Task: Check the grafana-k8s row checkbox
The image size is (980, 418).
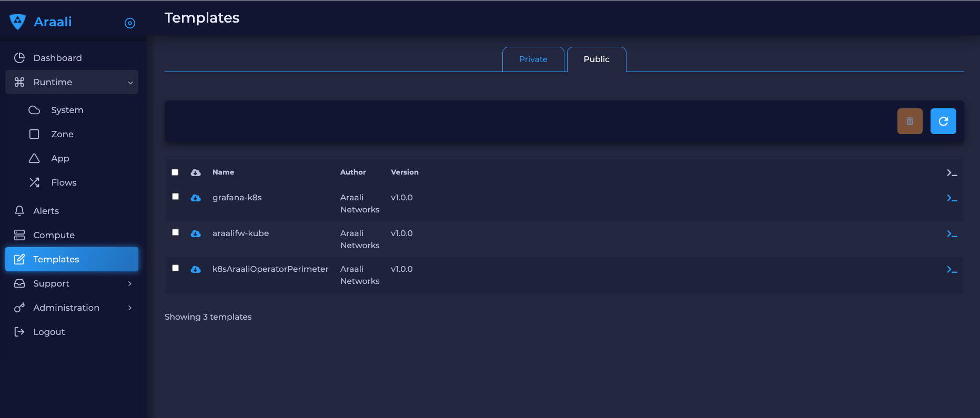Action: 176,197
